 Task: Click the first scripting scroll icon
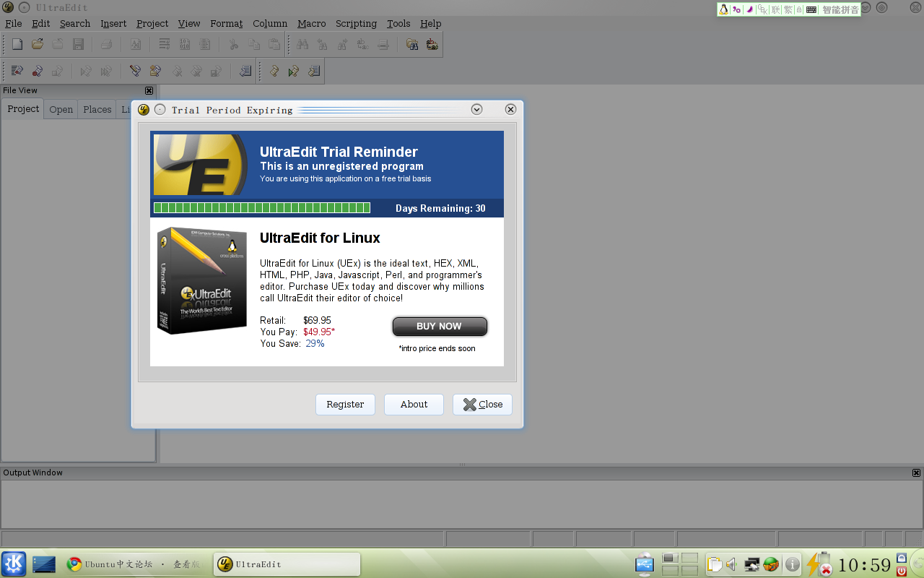coord(274,71)
